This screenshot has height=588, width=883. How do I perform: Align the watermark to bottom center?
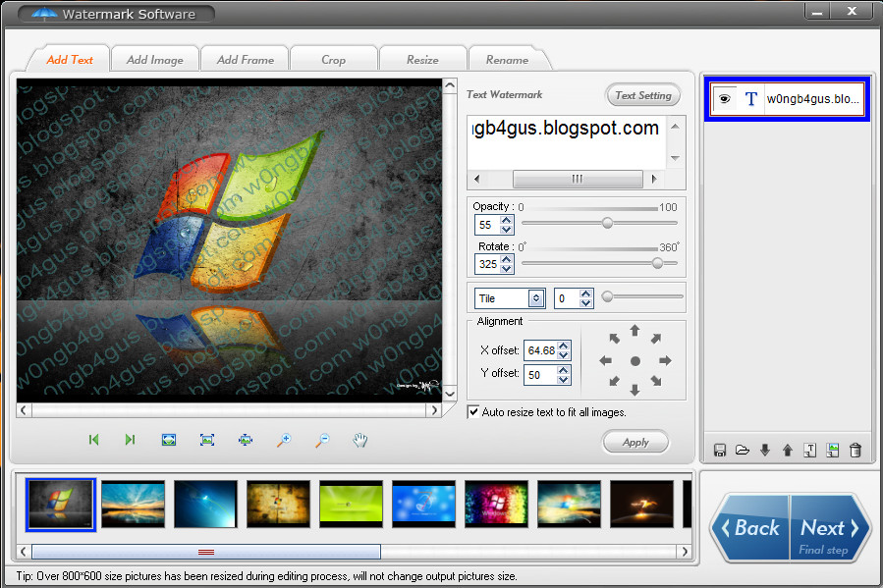(x=635, y=390)
